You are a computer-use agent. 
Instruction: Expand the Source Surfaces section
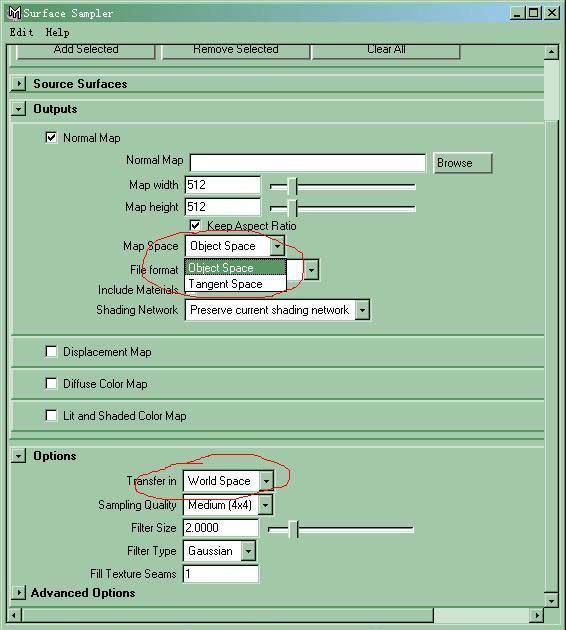click(18, 84)
